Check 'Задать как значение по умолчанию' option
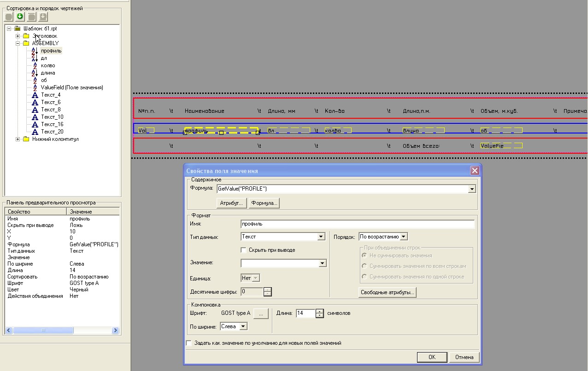 [188, 343]
